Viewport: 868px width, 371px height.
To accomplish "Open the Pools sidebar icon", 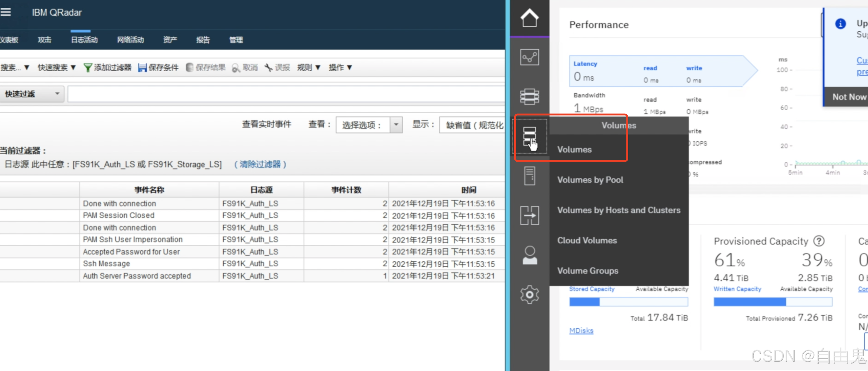I will 529,97.
